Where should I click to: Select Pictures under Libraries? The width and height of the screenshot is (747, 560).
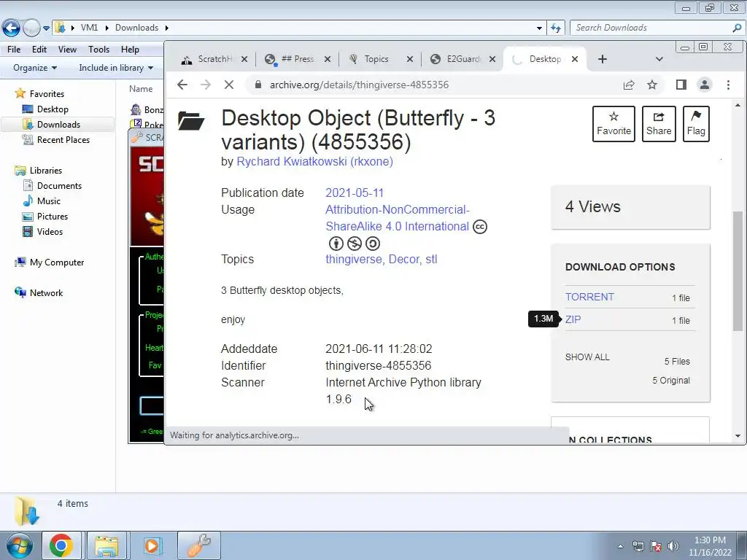(53, 216)
